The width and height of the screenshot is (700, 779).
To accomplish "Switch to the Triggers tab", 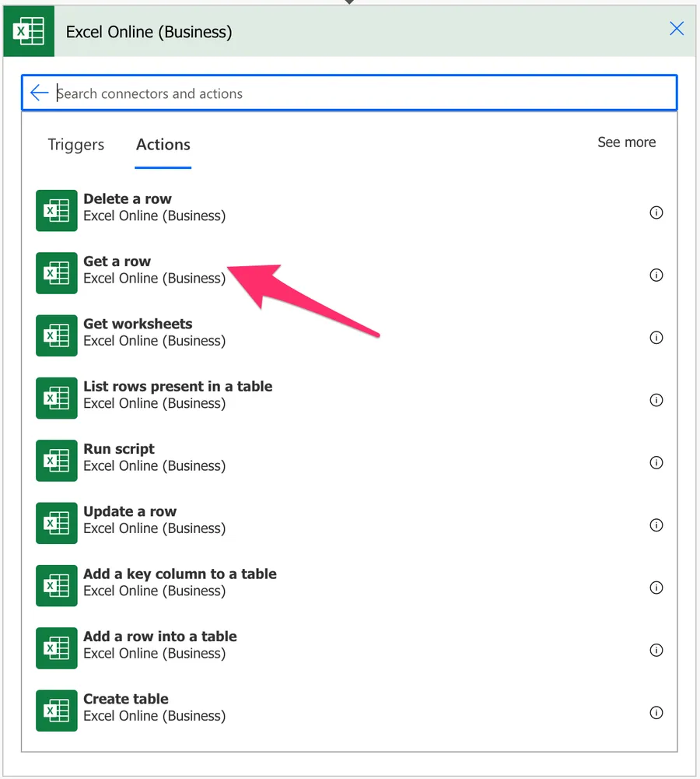I will tap(75, 145).
